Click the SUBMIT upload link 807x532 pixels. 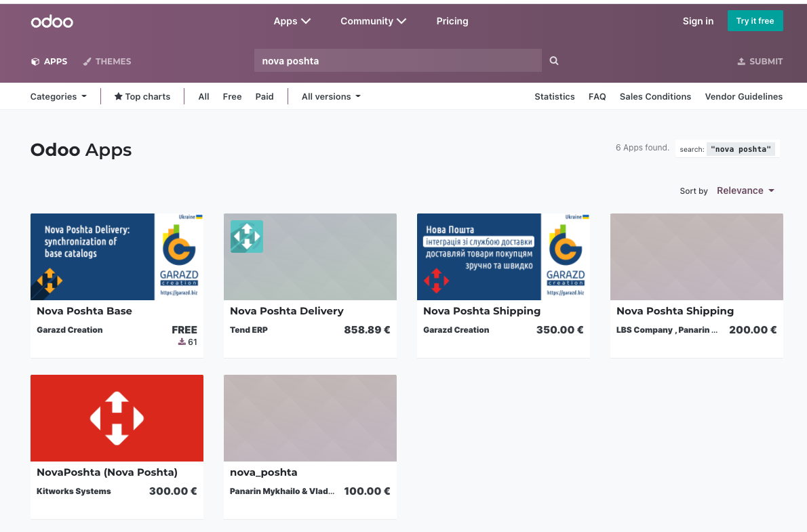(x=760, y=61)
